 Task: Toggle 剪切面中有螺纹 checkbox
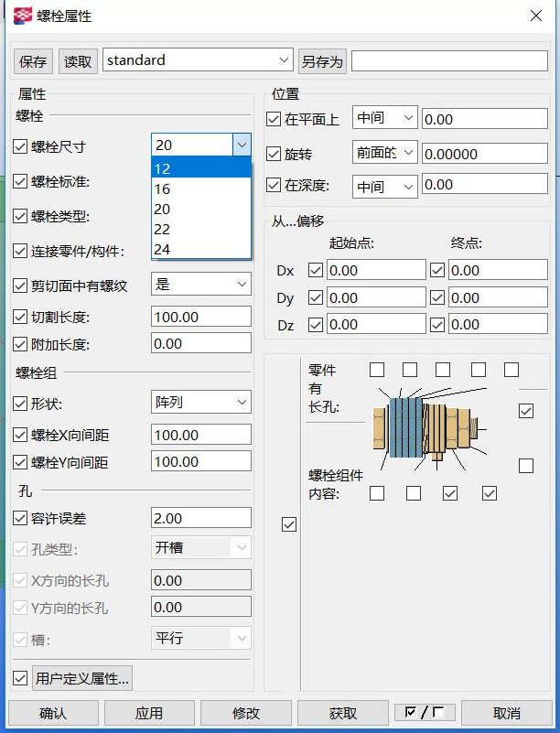[x=19, y=286]
